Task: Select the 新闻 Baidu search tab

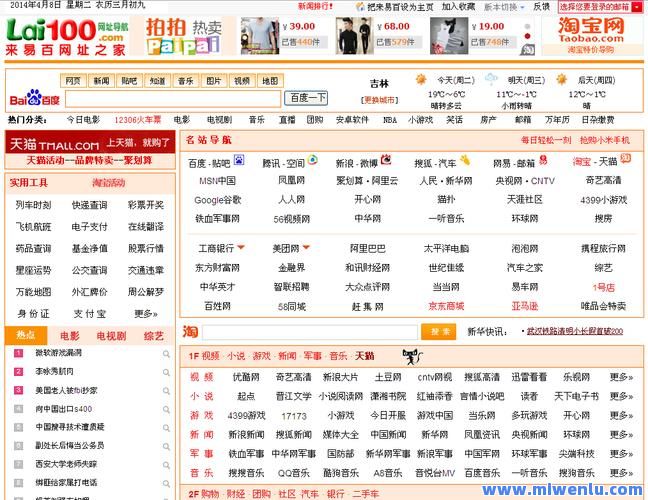Action: (x=101, y=81)
